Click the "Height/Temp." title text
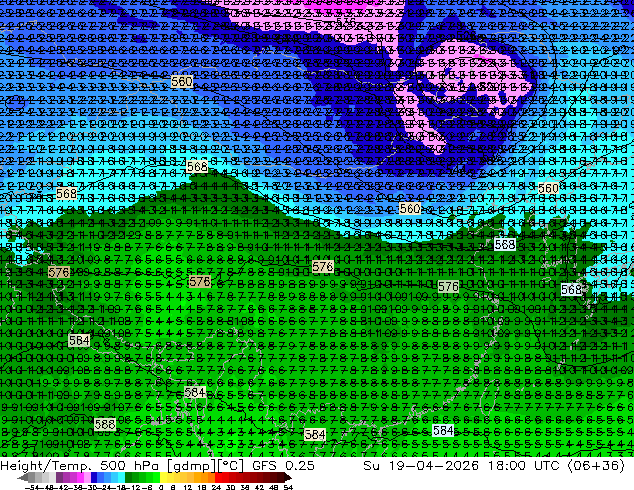Screen dimensions: 634x490 [46, 465]
